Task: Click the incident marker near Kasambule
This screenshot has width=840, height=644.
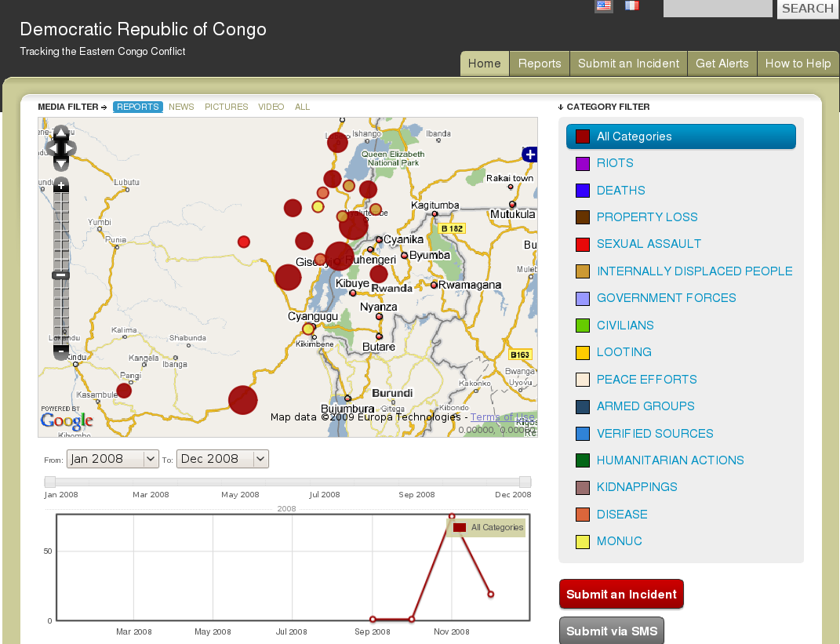Action: pos(124,391)
